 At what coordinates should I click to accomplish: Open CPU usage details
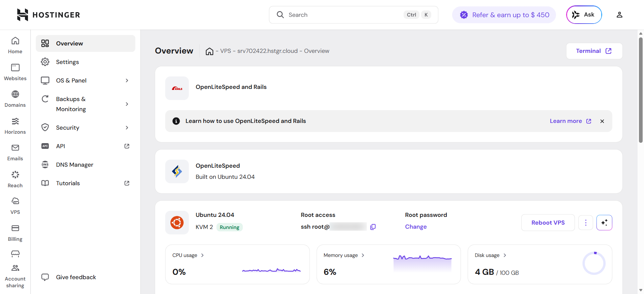pos(188,255)
